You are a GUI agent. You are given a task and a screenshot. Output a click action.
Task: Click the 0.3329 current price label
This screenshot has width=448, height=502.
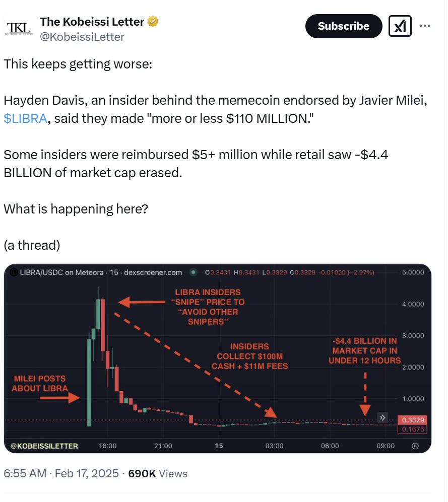pos(413,420)
